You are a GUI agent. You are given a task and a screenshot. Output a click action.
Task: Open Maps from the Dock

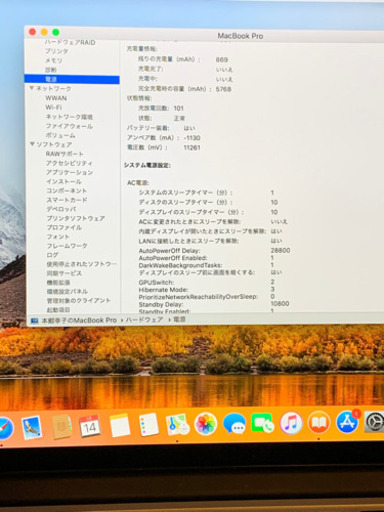coord(177,424)
